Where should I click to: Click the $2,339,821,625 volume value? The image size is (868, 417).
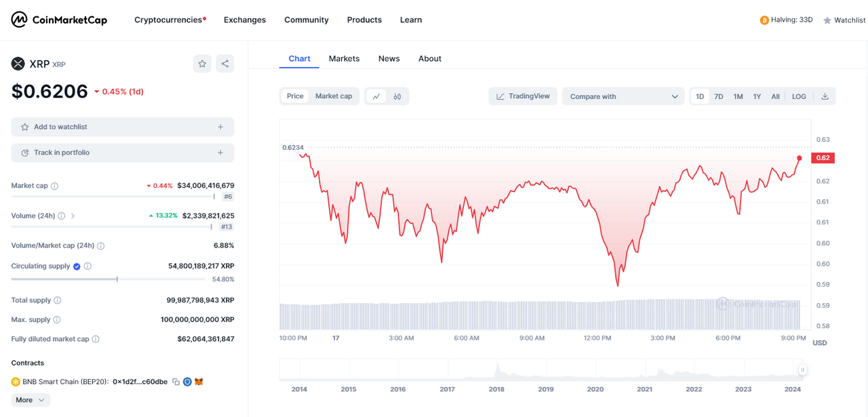[x=208, y=216]
